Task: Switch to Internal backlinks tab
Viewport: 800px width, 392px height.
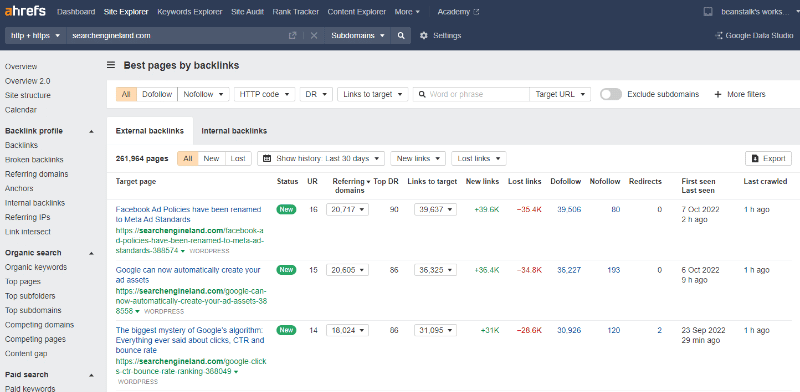Action: tap(234, 131)
